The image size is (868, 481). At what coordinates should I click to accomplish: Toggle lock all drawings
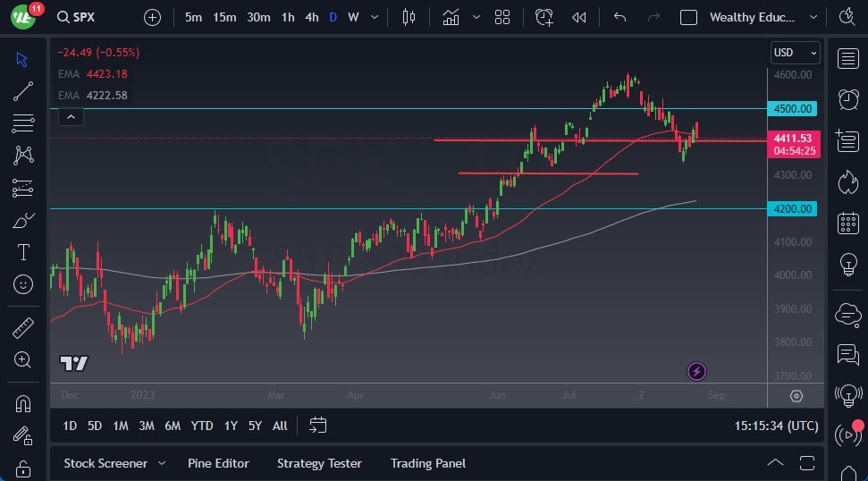tap(23, 468)
